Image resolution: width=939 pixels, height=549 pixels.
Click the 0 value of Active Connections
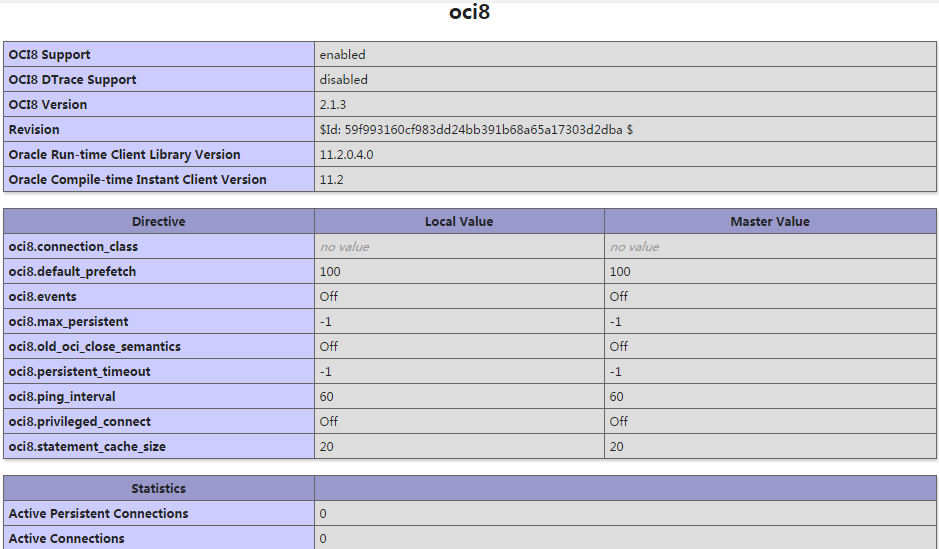[323, 539]
